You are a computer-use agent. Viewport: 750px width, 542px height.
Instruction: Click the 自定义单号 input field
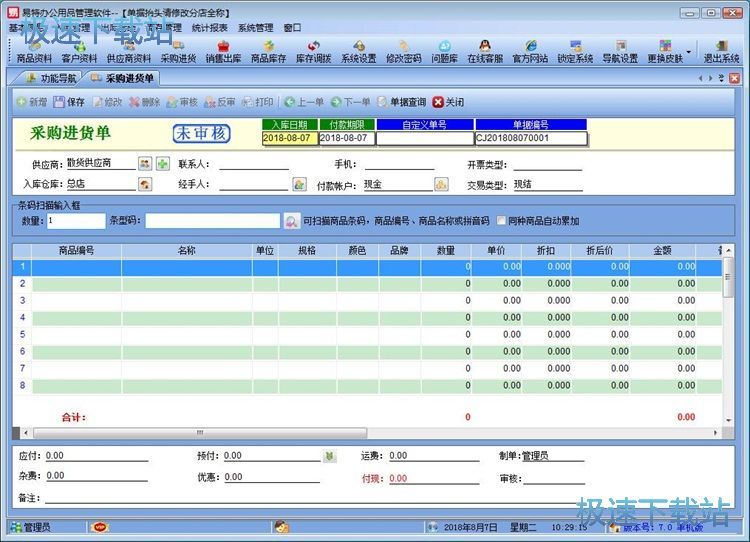click(425, 138)
